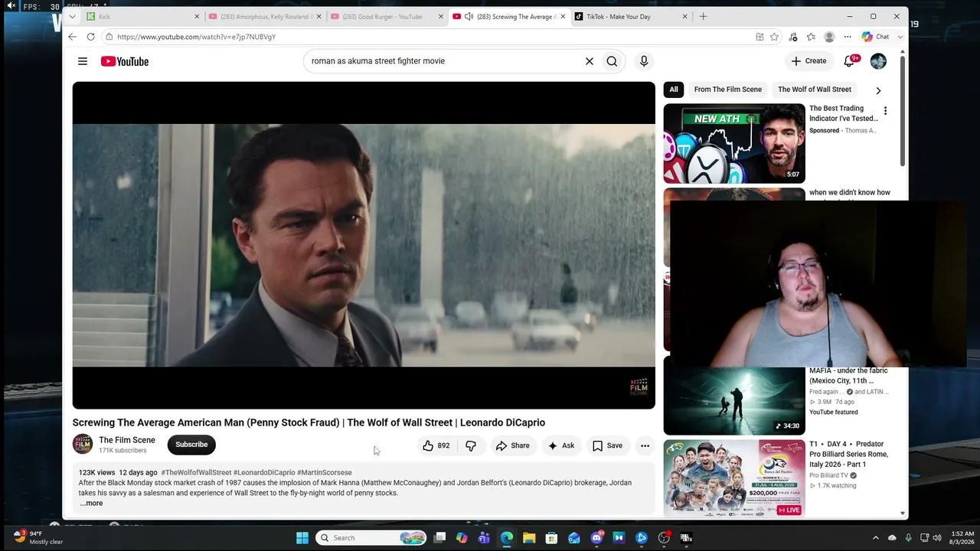Viewport: 980px width, 551px height.
Task: Open the Predator Pro Billiard live thumbnail
Action: coord(734,478)
